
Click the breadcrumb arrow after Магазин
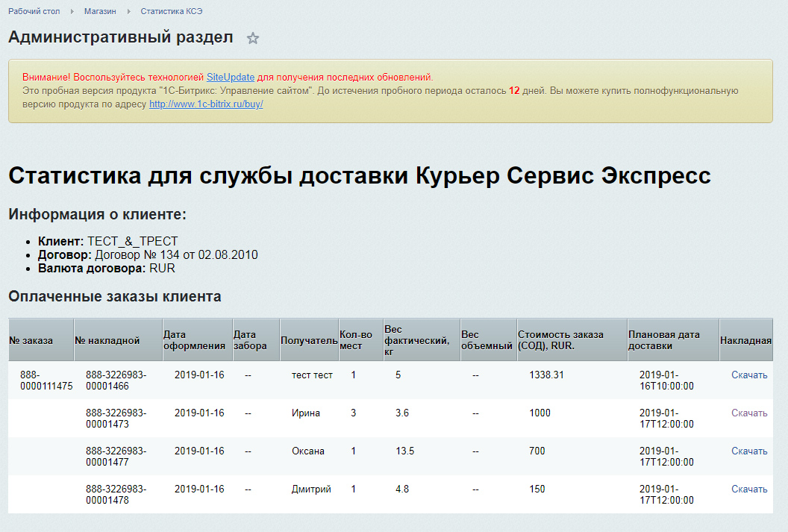point(128,11)
